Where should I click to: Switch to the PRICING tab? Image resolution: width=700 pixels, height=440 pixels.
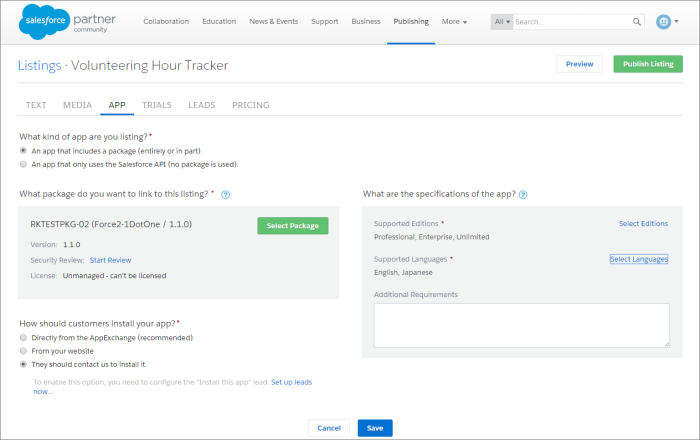[251, 105]
